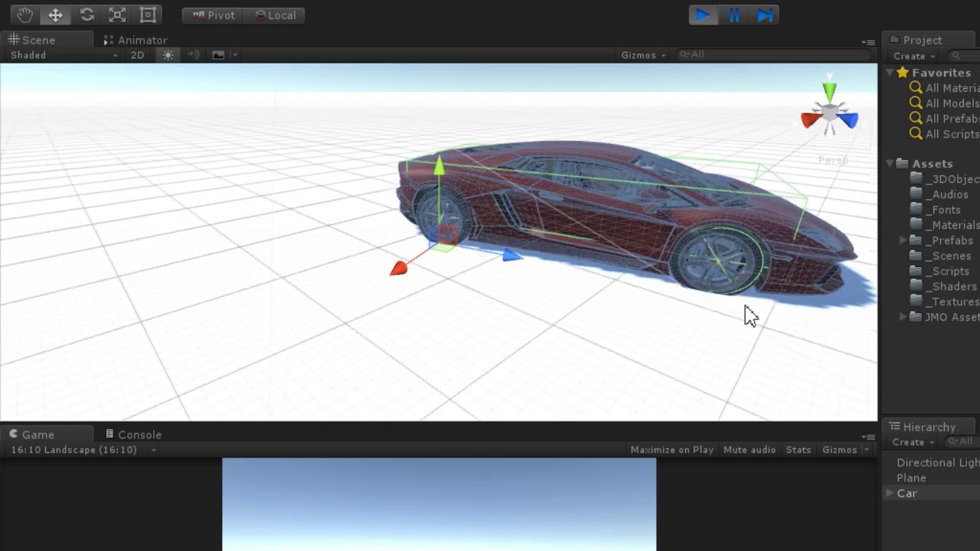Toggle Pivot/Center handle position

(x=214, y=15)
